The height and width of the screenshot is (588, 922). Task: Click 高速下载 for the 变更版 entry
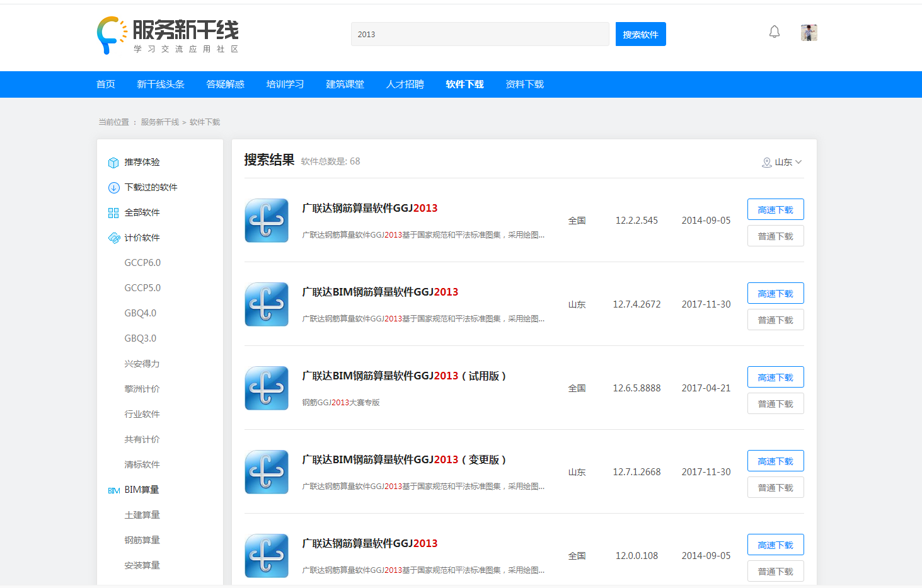point(776,461)
